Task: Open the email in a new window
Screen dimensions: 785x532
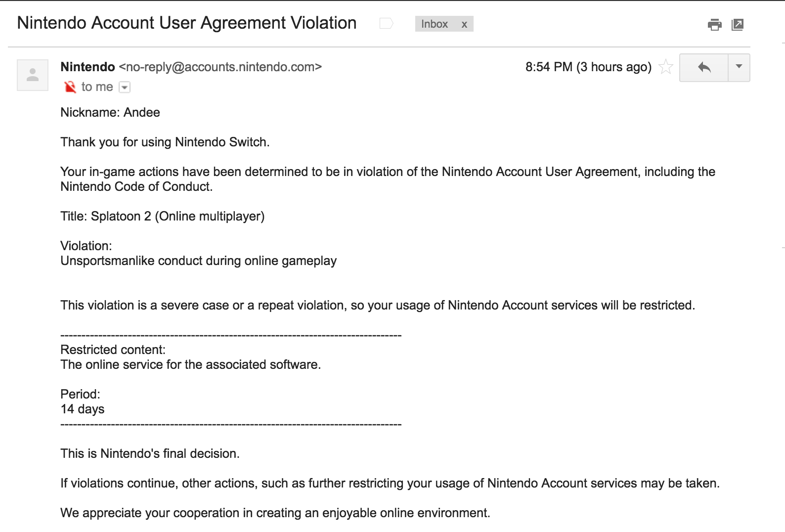Action: coord(737,24)
